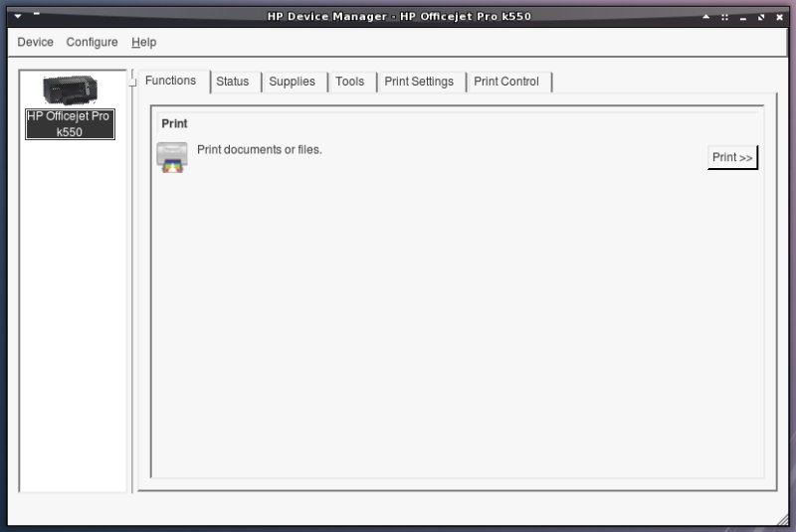Click the sticky dots icon in title bar
Image resolution: width=796 pixels, height=532 pixels.
point(724,17)
